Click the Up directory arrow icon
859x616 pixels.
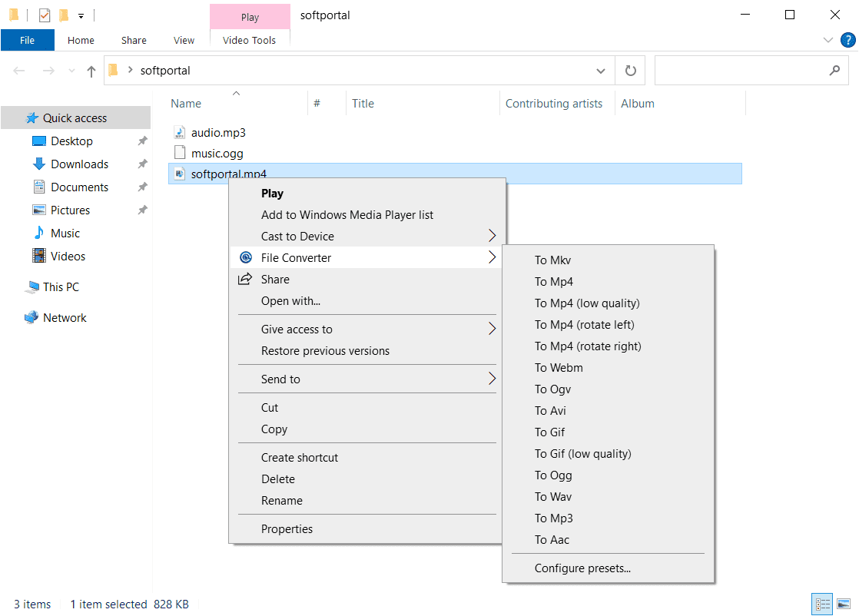click(x=91, y=71)
